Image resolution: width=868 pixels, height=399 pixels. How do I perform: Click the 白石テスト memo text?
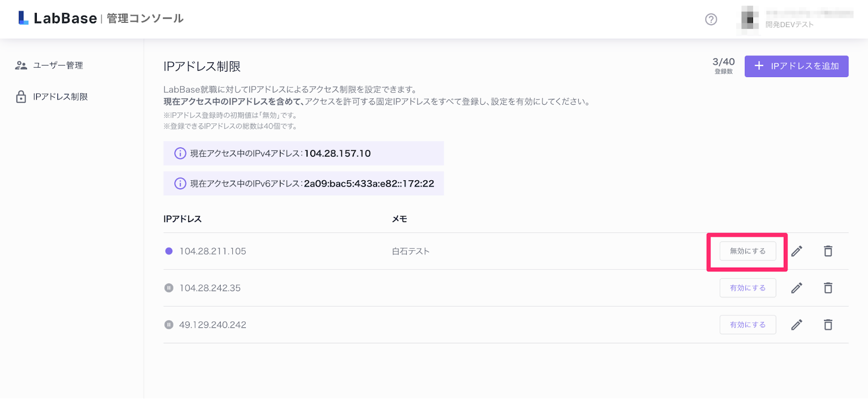pos(411,251)
